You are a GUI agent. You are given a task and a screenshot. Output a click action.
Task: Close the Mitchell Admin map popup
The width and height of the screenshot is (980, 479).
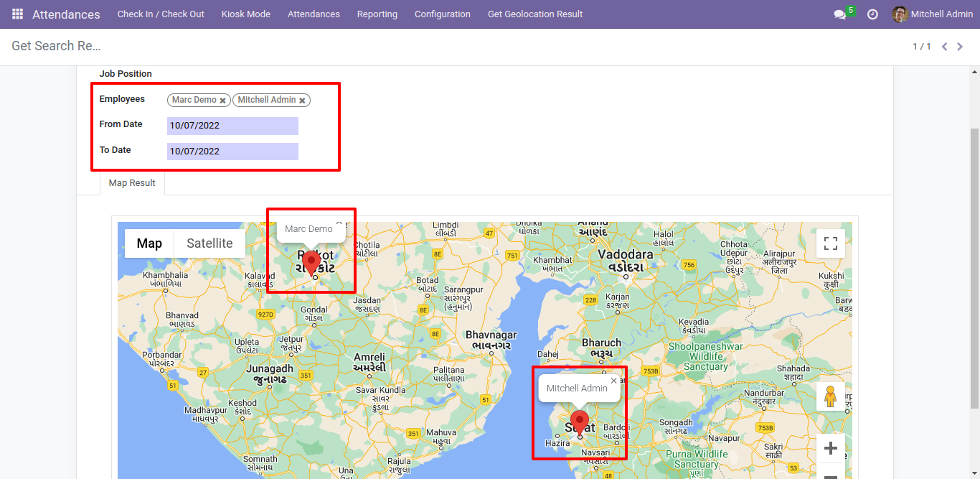coord(613,381)
